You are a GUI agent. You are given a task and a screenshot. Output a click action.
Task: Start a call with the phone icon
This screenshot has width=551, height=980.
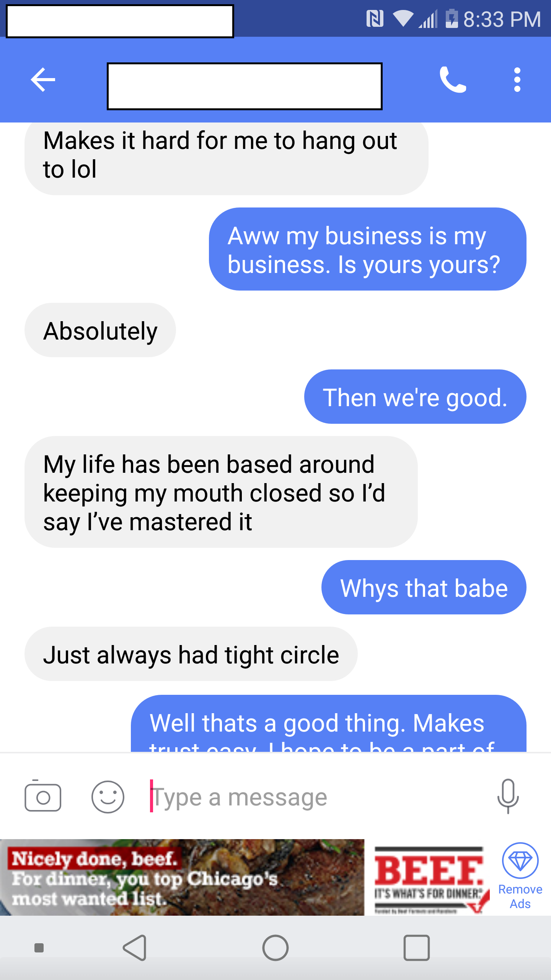[453, 80]
